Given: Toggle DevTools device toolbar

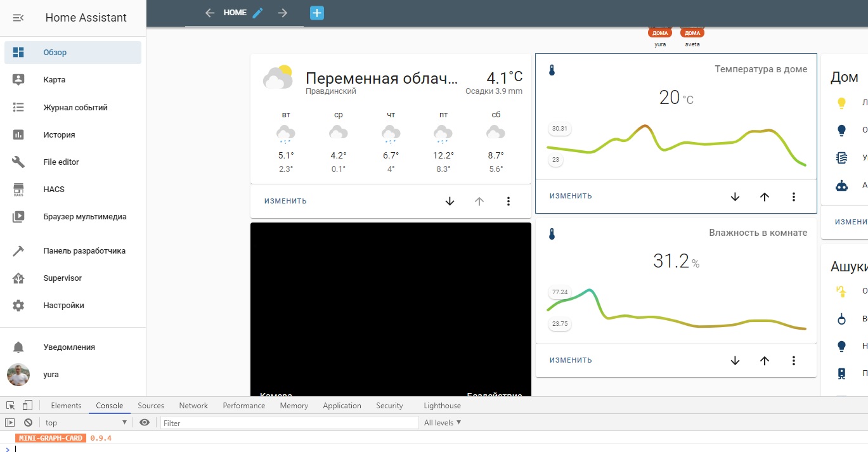Looking at the screenshot, I should click(x=27, y=405).
